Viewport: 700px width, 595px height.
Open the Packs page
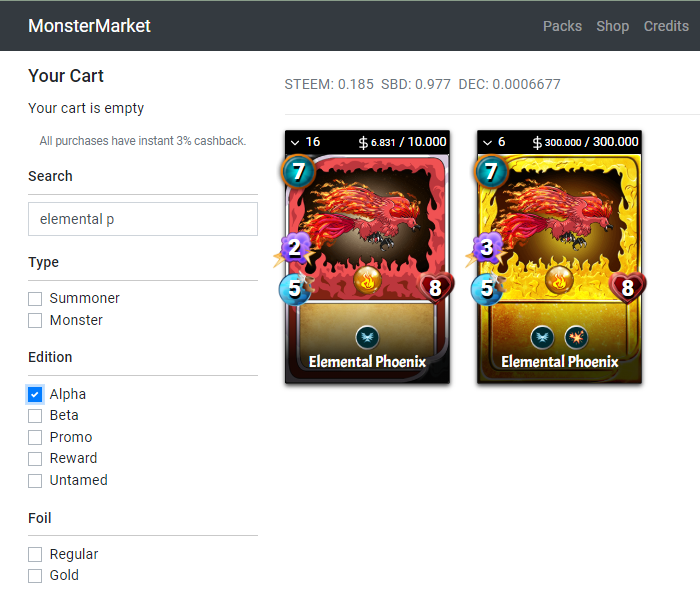click(x=562, y=26)
